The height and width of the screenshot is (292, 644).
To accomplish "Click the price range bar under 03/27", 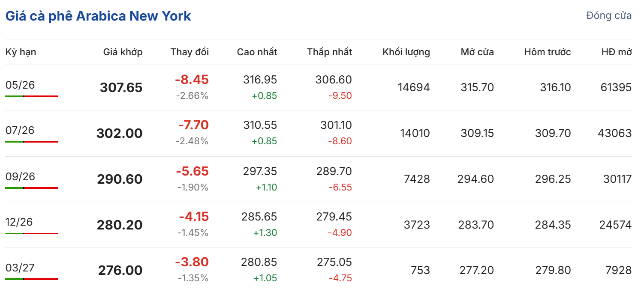I will point(32,279).
